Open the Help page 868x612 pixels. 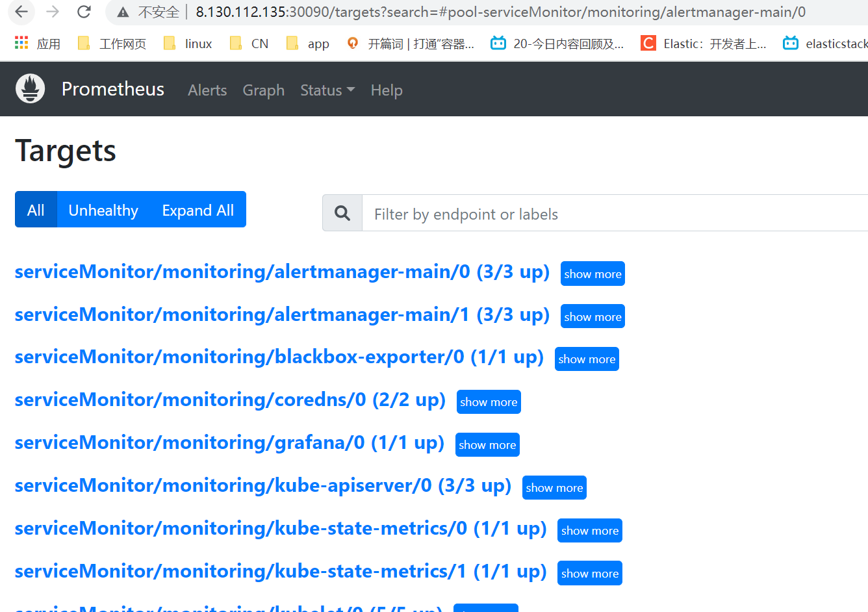click(387, 90)
